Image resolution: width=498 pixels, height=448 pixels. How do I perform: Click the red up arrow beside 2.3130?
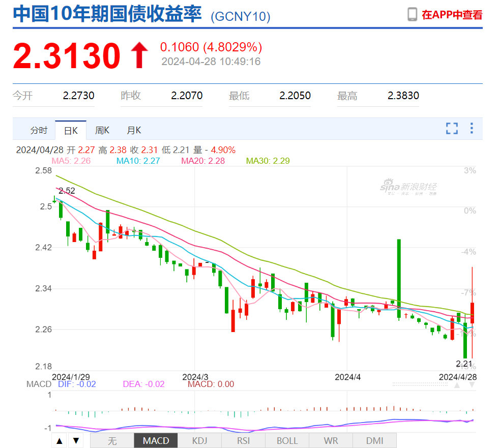(x=139, y=55)
